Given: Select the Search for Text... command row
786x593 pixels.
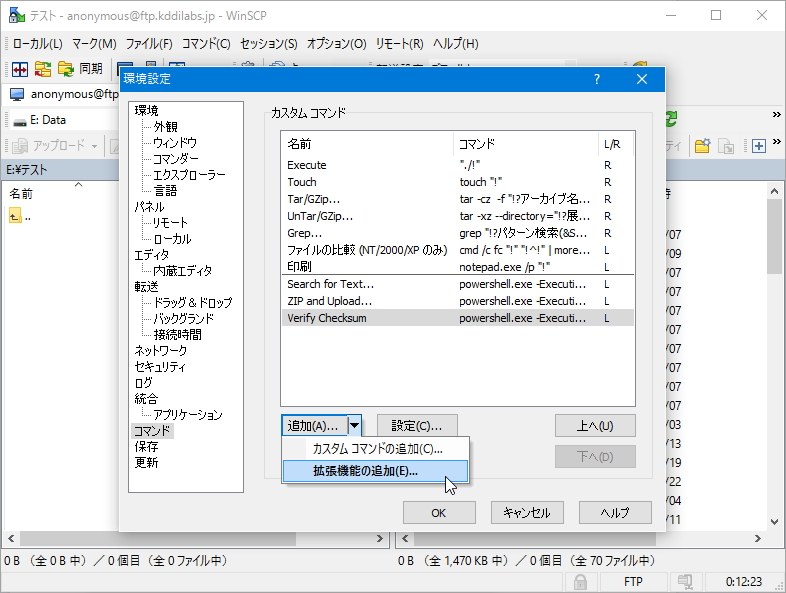Looking at the screenshot, I should 458,284.
